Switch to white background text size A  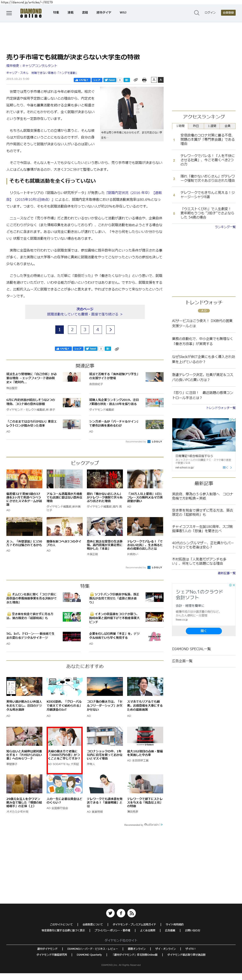coord(154,80)
